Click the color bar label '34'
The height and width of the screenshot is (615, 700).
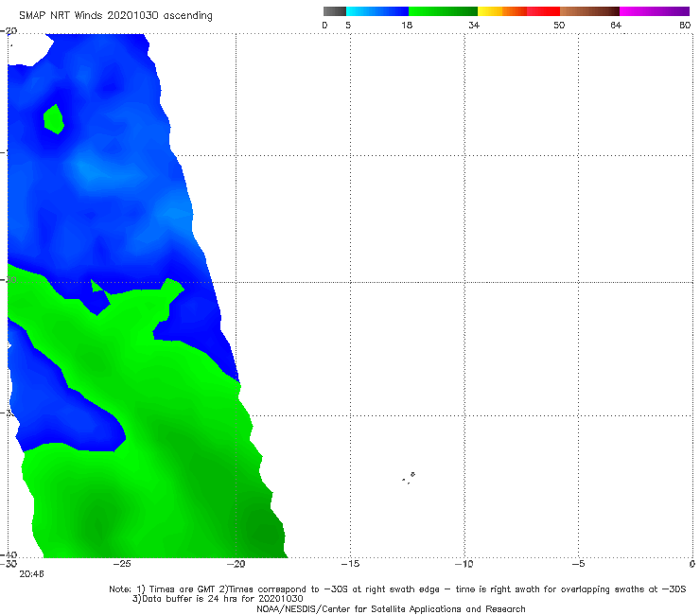474,26
